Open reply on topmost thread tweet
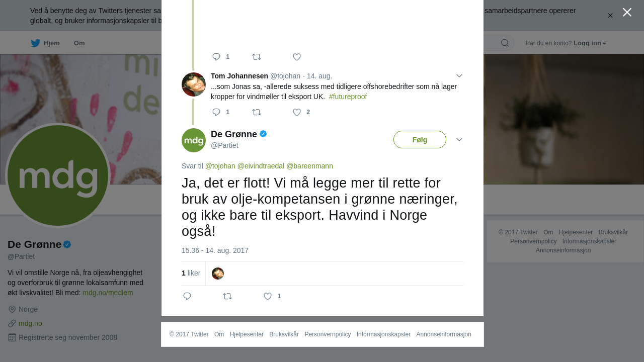The height and width of the screenshot is (362, 644). (216, 57)
